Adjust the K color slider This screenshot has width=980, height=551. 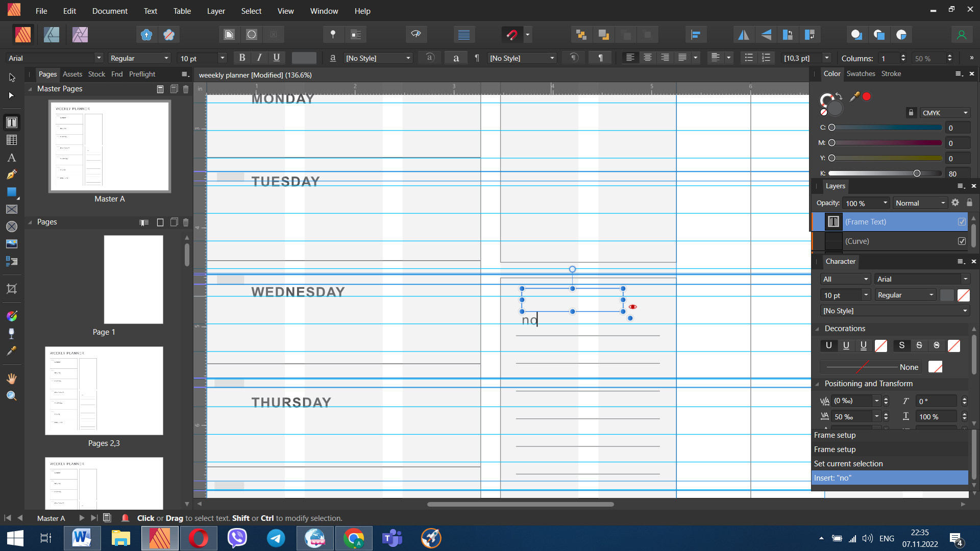(917, 173)
